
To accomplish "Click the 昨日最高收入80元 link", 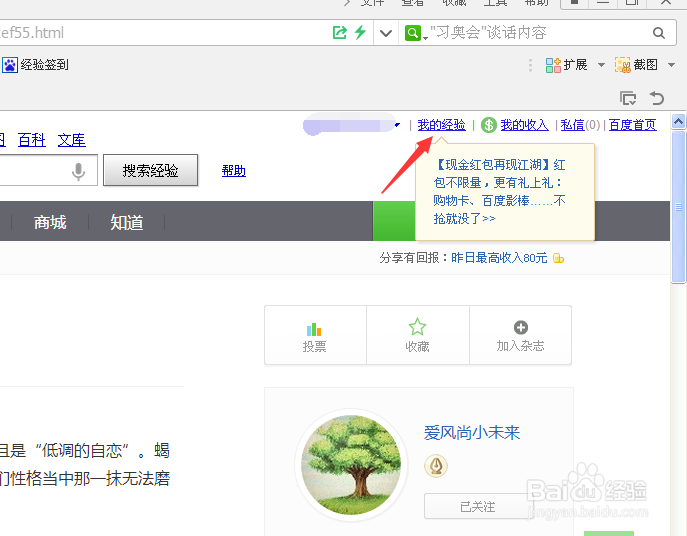I will coord(499,258).
